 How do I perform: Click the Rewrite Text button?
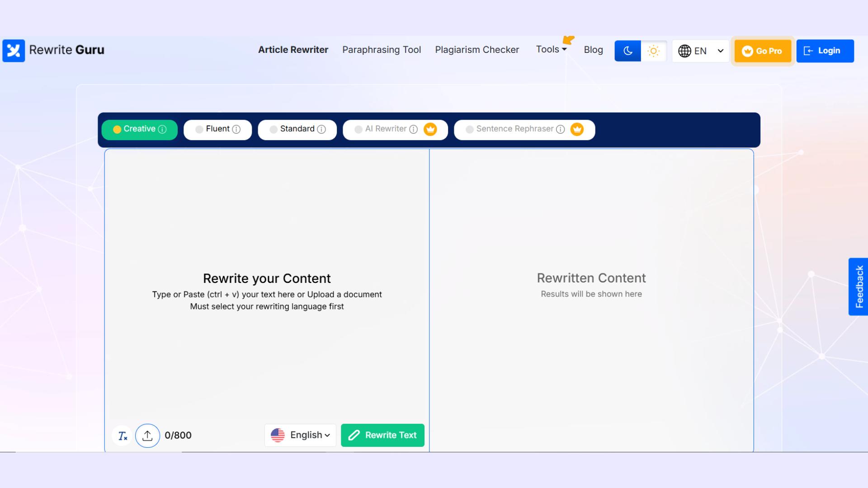coord(382,435)
